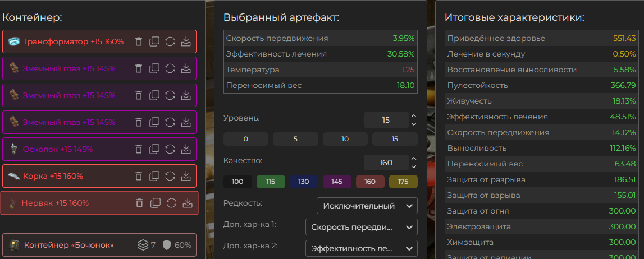Click the Химзащита stat row
This screenshot has height=259, width=644.
click(542, 242)
